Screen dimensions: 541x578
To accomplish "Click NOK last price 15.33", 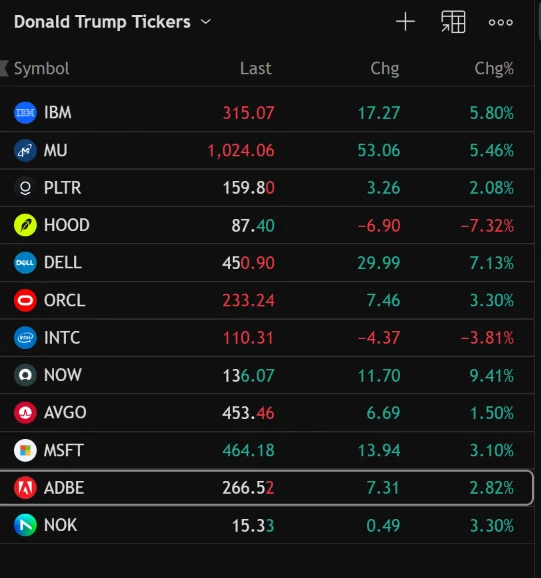I will [253, 526].
